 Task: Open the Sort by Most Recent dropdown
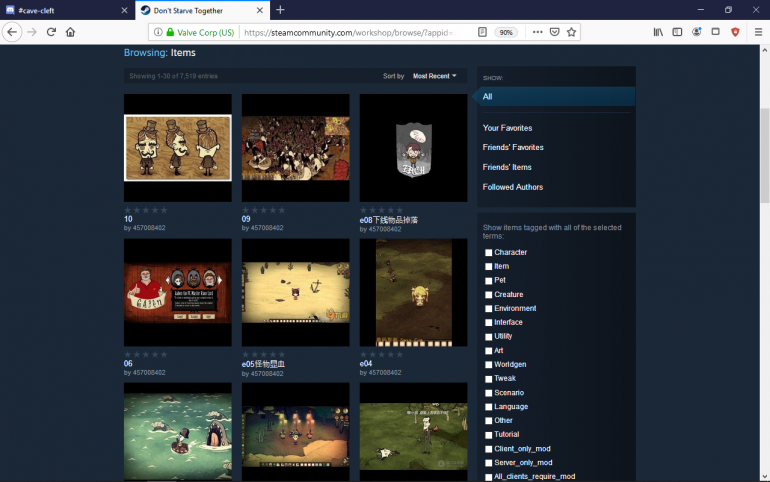tap(435, 76)
